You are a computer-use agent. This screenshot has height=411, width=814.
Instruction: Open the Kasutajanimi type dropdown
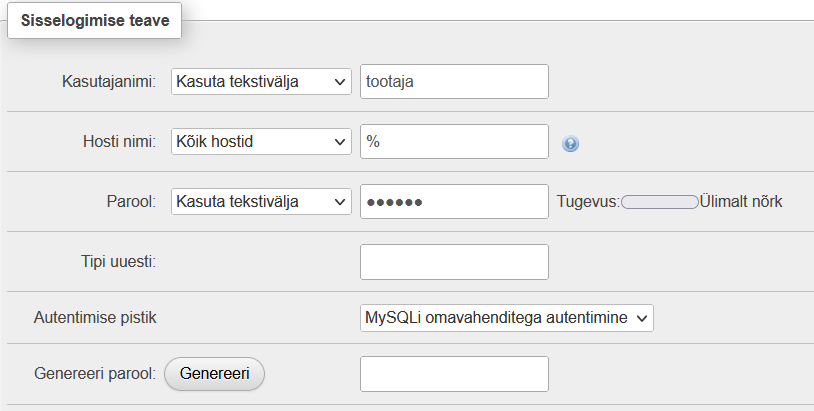pyautogui.click(x=261, y=81)
